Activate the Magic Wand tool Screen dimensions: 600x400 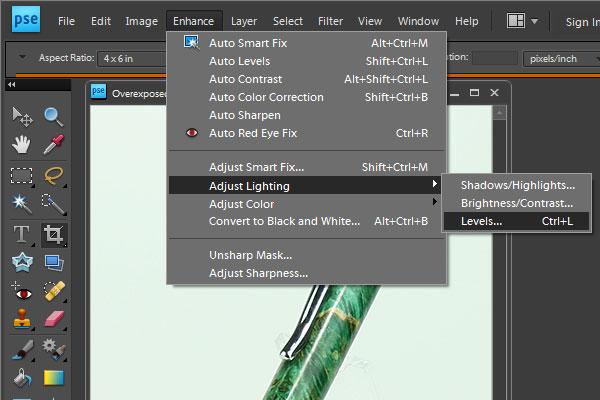(x=21, y=205)
